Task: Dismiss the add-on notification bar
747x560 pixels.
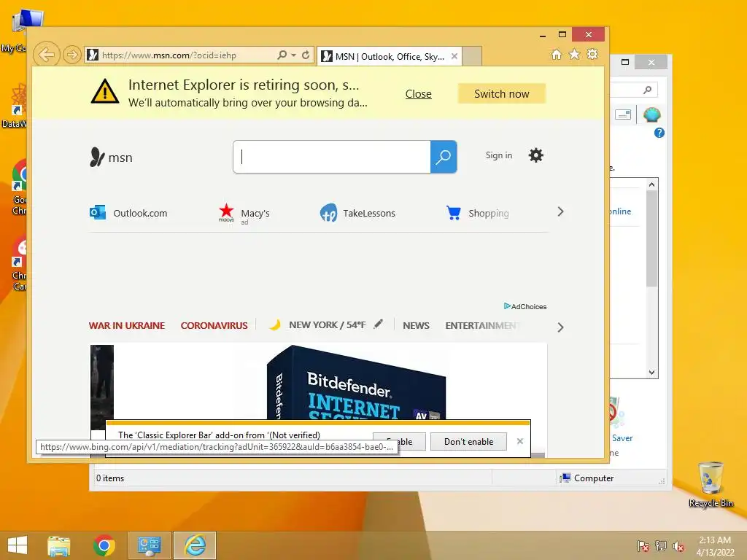Action: point(520,441)
